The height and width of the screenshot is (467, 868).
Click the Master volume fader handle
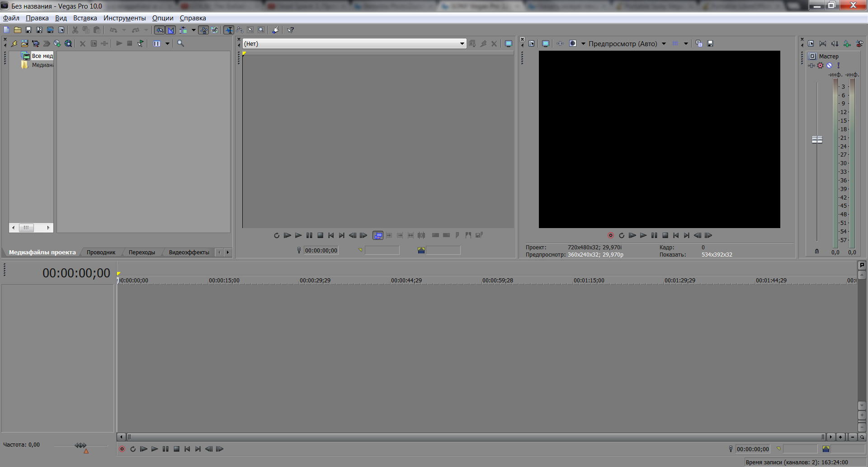point(817,139)
